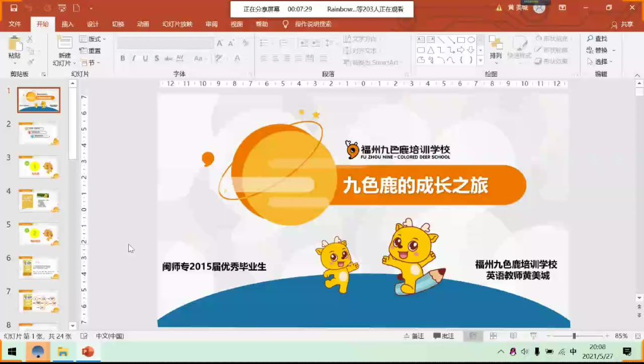Toggle the Comments (批注) pane
The width and height of the screenshot is (644, 364).
444,336
